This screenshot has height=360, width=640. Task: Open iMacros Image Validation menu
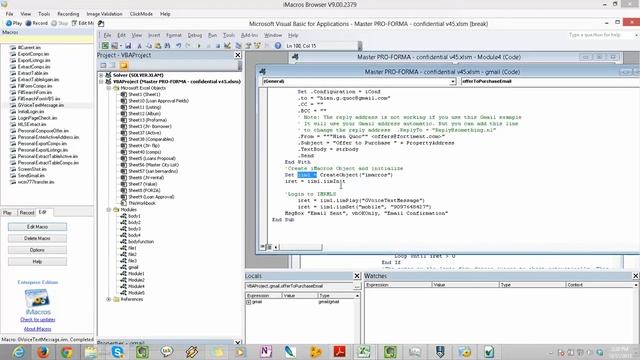[x=104, y=14]
